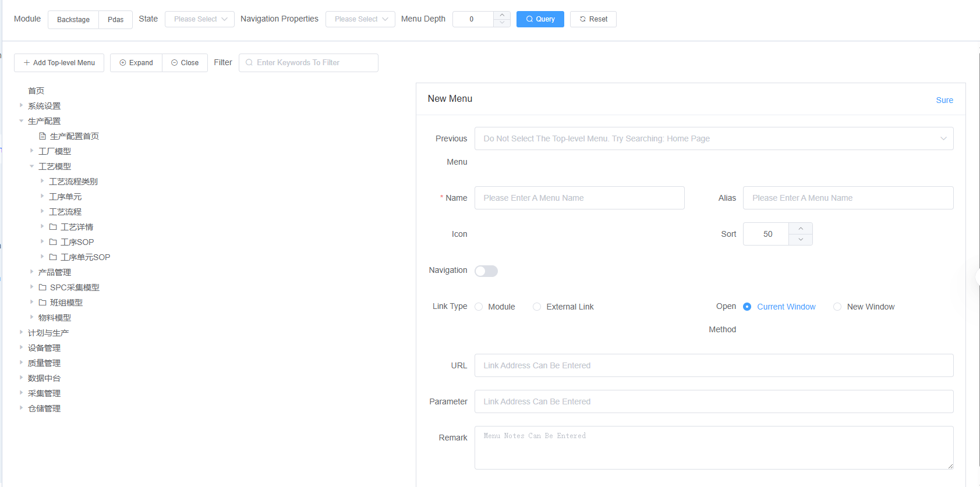Click the Sure link to confirm
This screenshot has width=980, height=487.
tap(944, 100)
